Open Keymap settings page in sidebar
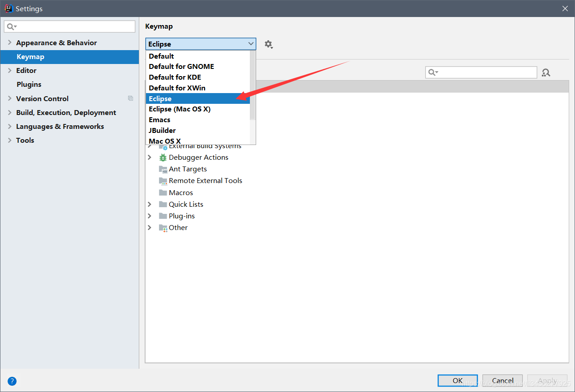This screenshot has height=392, width=575. tap(69, 57)
